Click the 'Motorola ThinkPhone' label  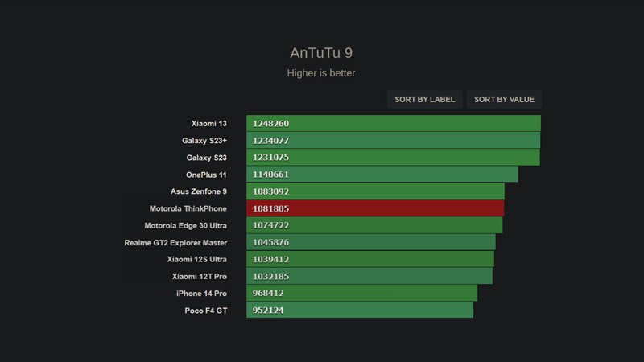188,208
